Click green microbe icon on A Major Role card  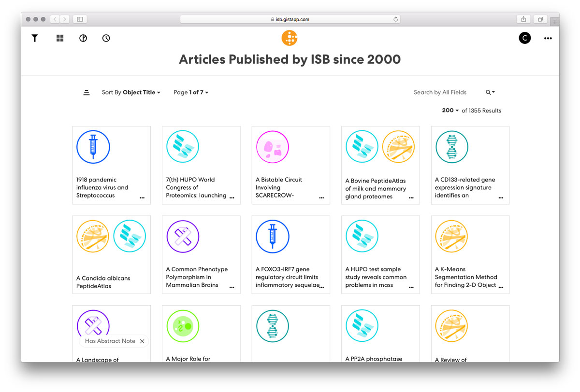coord(183,326)
